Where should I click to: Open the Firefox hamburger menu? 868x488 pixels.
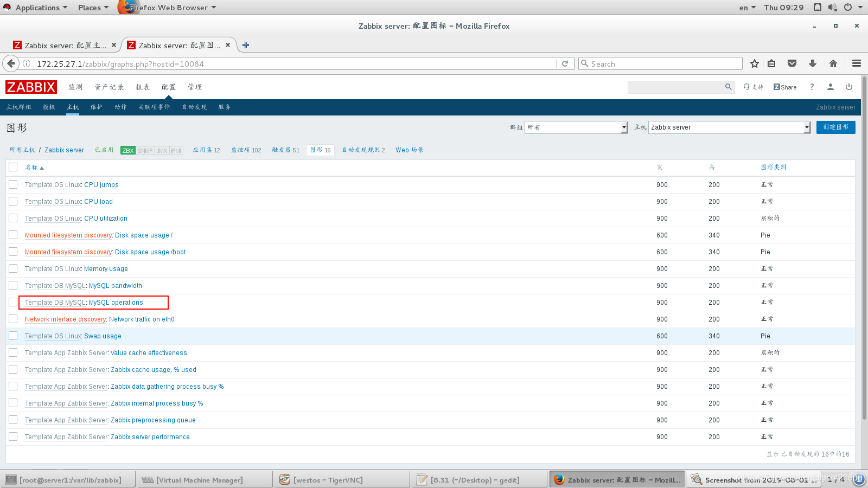[857, 63]
